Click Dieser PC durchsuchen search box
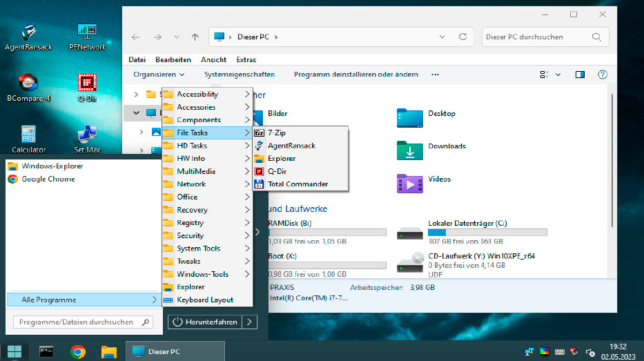Viewport: 644px width, 361px height. (545, 37)
